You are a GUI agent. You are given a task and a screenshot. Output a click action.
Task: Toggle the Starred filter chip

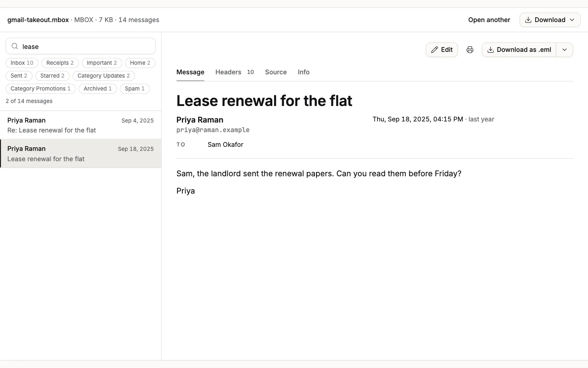coord(53,76)
